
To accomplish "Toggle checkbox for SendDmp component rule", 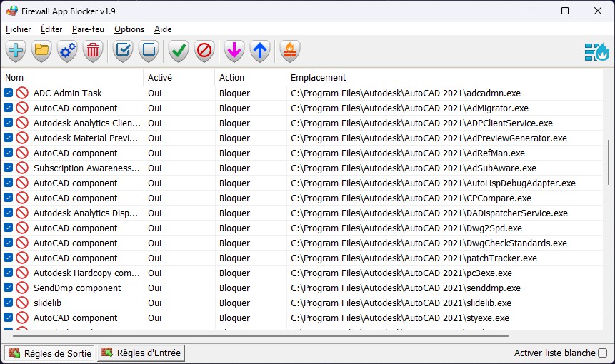I will (x=9, y=288).
